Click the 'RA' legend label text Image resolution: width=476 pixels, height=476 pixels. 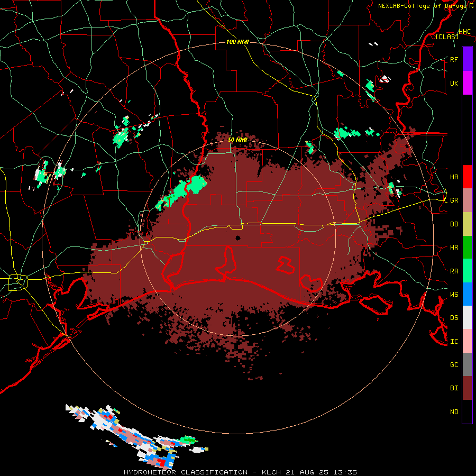pos(454,271)
